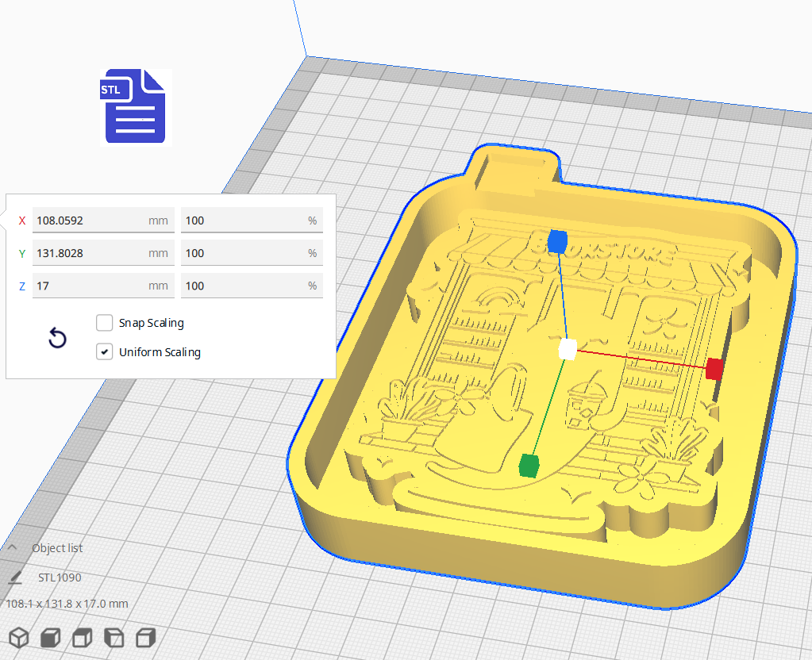This screenshot has height=660, width=812.
Task: Click the Z height field showing 17 mm
Action: [x=103, y=286]
